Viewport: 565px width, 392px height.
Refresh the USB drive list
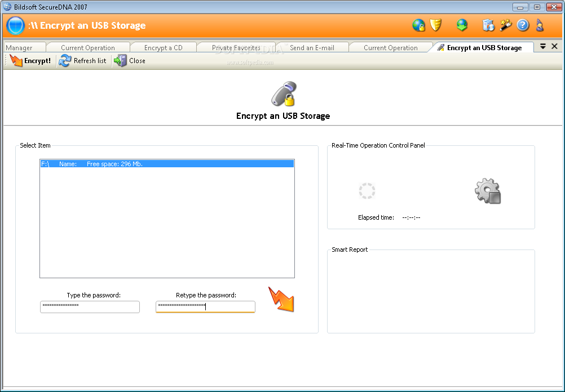coord(83,61)
